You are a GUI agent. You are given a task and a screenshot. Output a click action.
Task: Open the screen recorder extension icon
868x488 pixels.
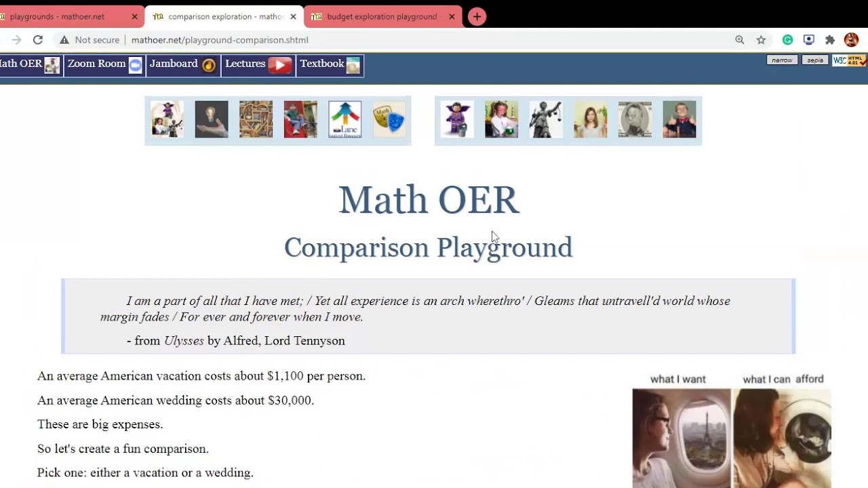(x=809, y=40)
